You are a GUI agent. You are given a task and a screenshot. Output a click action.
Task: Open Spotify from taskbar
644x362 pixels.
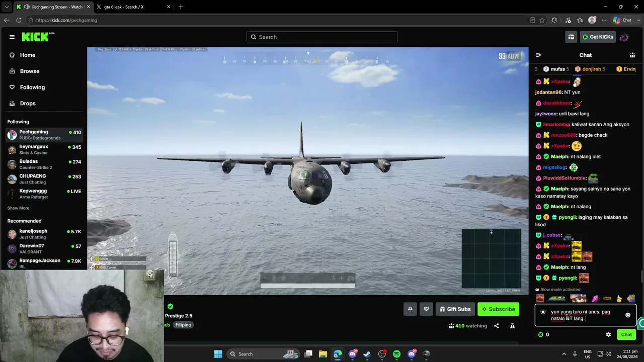(x=396, y=354)
